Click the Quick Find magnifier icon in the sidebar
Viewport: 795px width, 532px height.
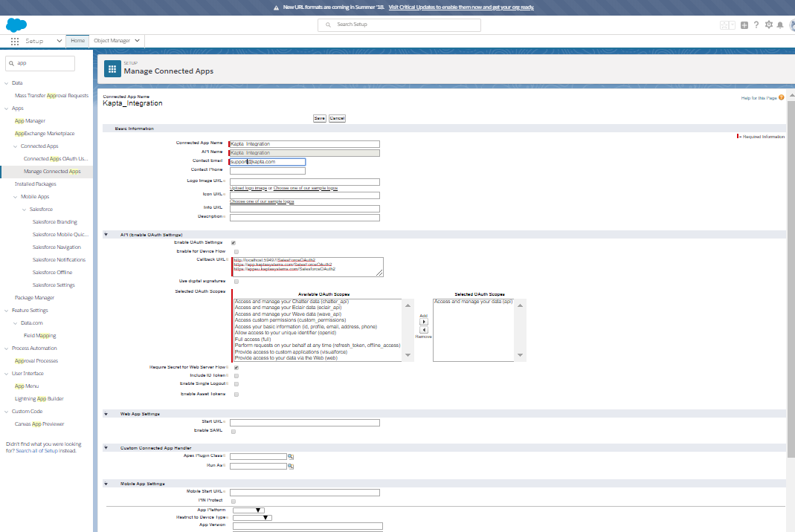pyautogui.click(x=11, y=63)
